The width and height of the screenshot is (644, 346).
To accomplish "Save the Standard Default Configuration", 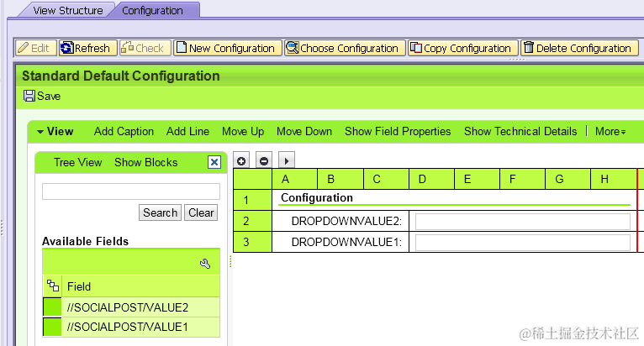I will click(x=42, y=96).
